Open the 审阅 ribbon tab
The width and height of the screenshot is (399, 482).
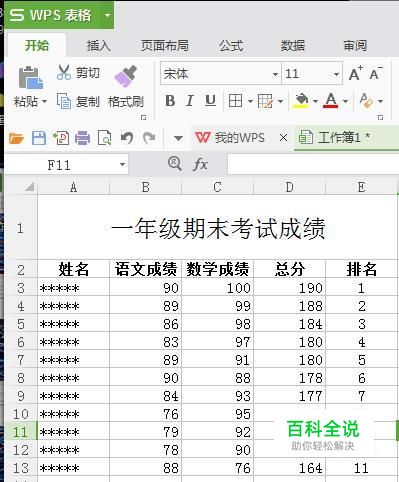[x=355, y=45]
